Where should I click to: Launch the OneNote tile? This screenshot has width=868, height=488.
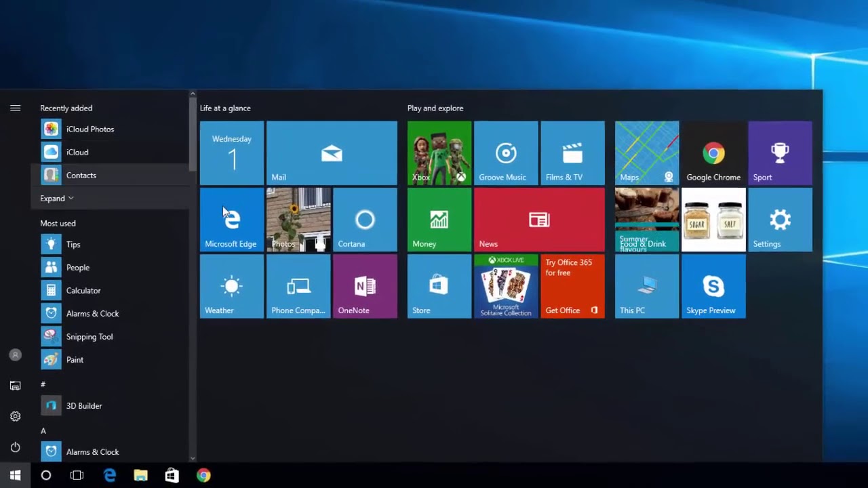[365, 286]
